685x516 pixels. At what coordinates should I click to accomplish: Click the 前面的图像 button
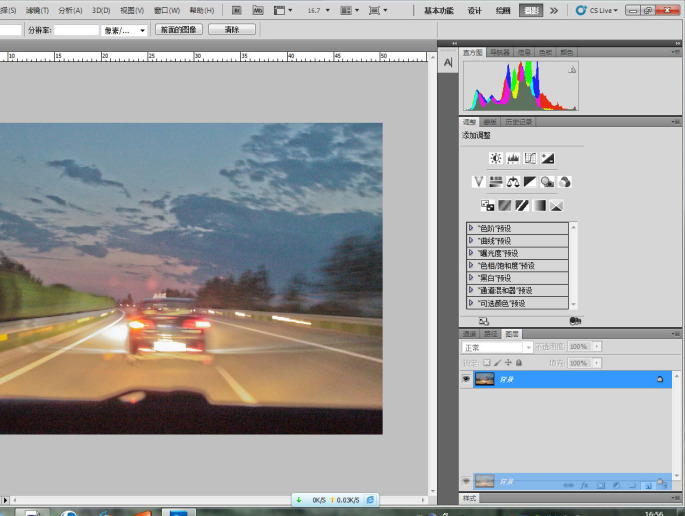(x=178, y=30)
